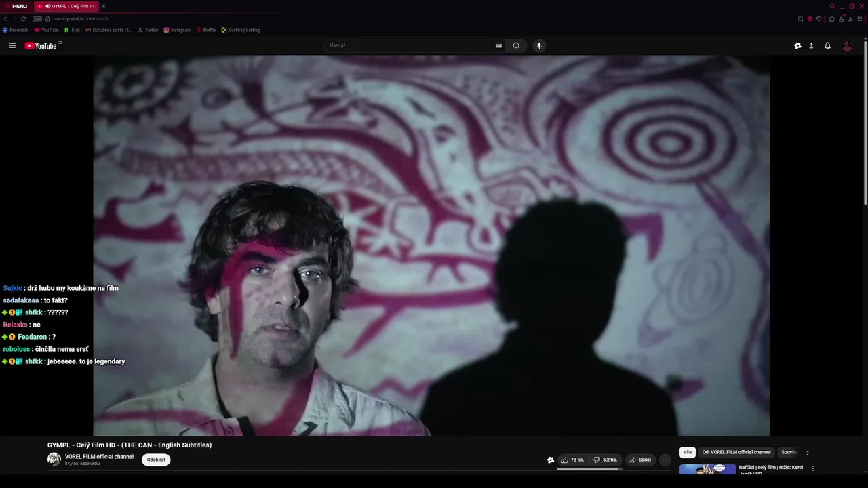This screenshot has width=868, height=488.
Task: Click the video title GYMPL - Celý Film HD
Action: (130, 445)
